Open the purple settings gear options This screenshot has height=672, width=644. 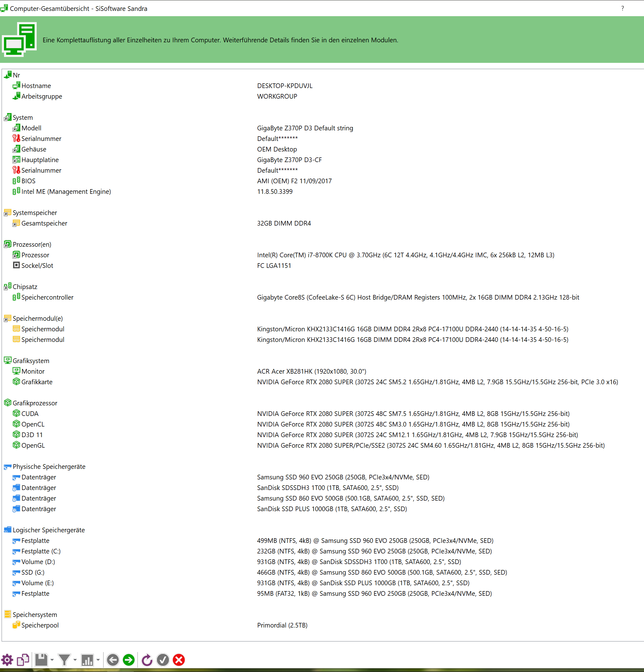[x=7, y=660]
